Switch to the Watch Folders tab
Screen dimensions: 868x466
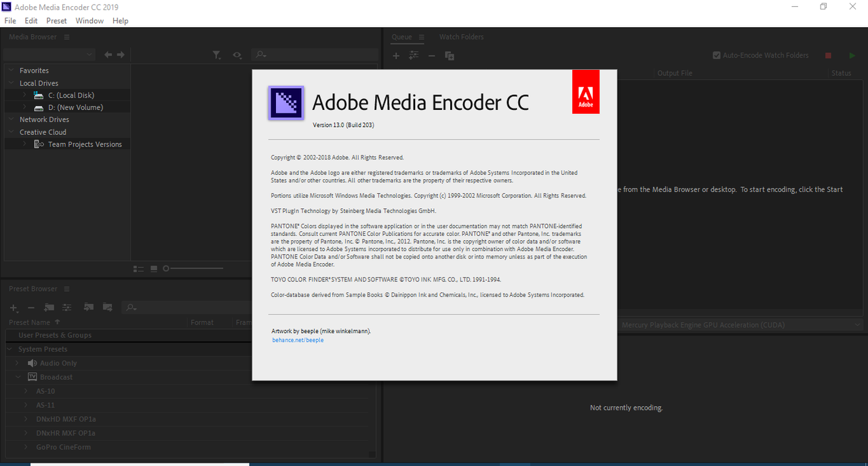(461, 37)
